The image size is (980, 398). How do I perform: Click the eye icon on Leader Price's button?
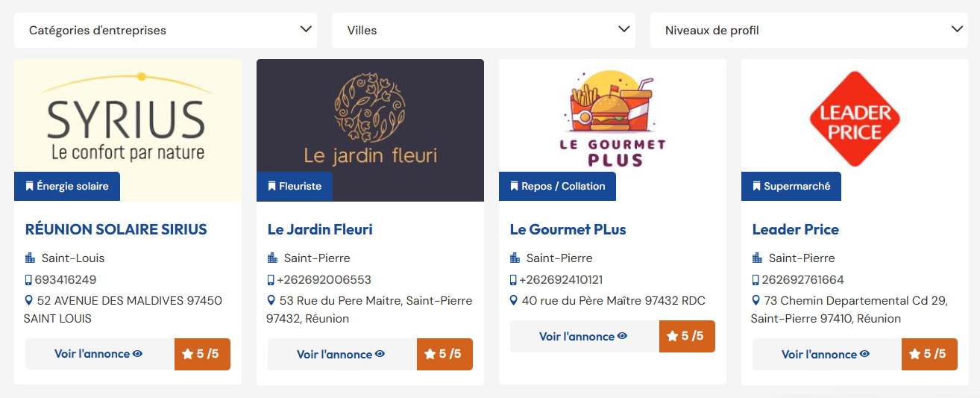pos(864,354)
